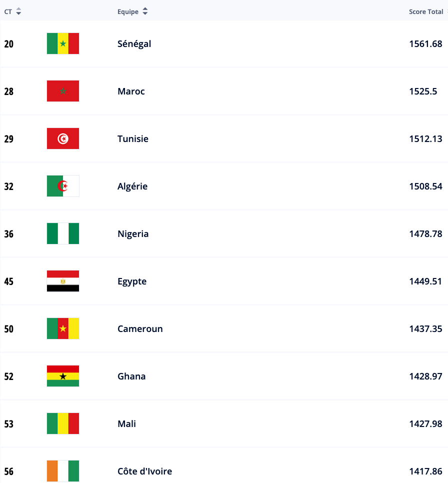Image resolution: width=448 pixels, height=483 pixels.
Task: Click the Egypt flag icon
Action: click(63, 281)
